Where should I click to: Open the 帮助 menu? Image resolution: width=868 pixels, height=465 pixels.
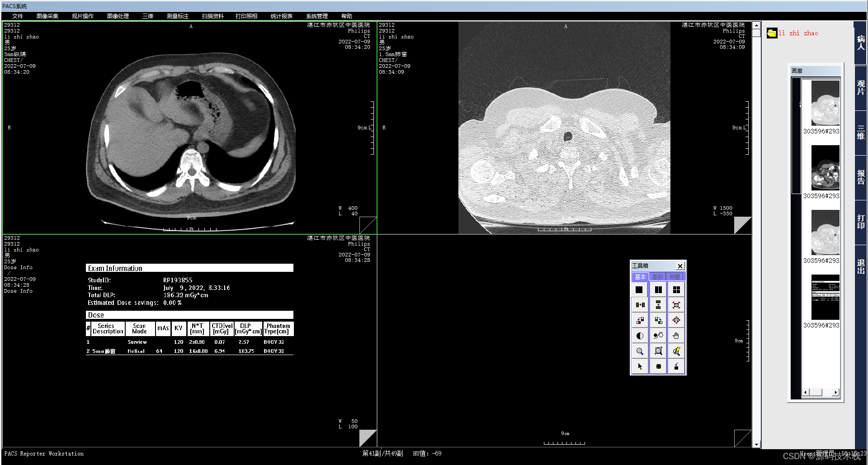point(347,16)
